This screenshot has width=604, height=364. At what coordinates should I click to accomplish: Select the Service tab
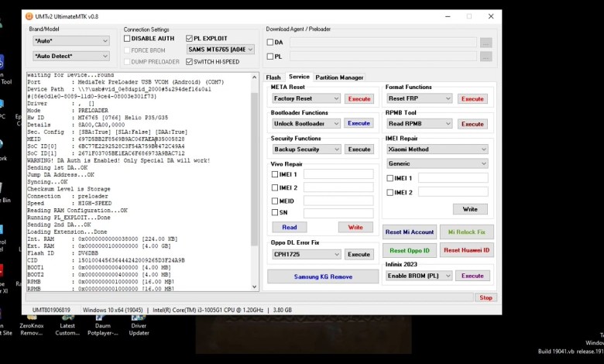[299, 77]
